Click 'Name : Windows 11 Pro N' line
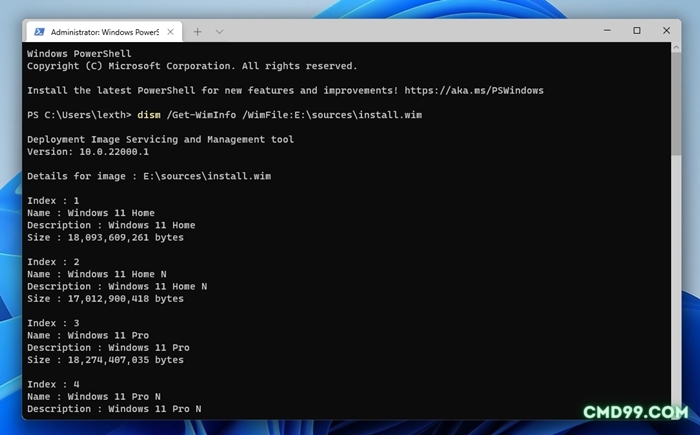 (94, 397)
